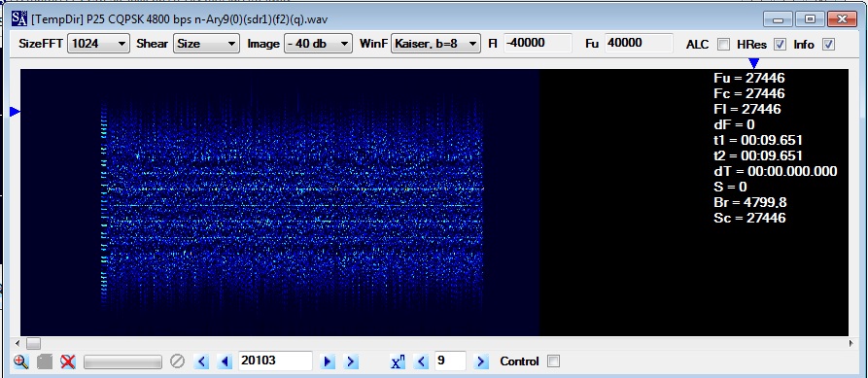868x378 pixels.
Task: Minimize the signal analyzer window
Action: tap(778, 19)
